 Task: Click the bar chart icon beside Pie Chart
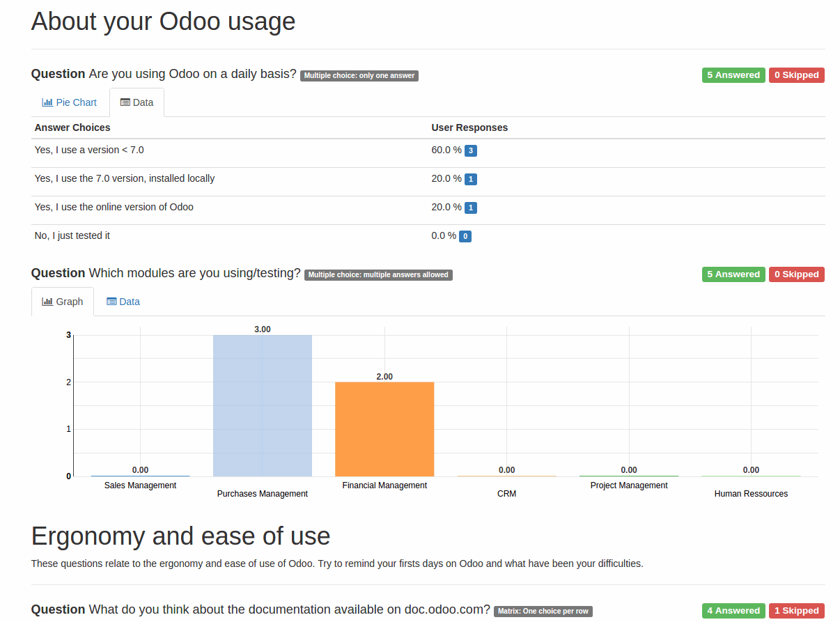click(x=47, y=102)
